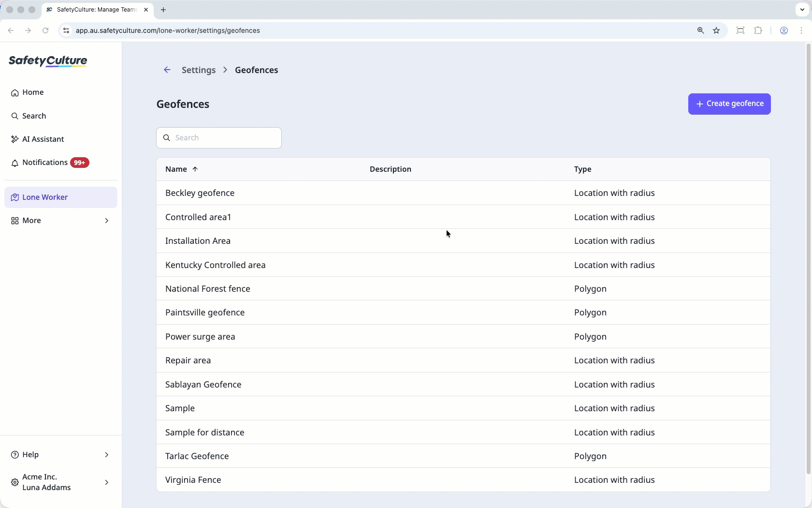Open the tab list dropdown chevron
This screenshot has height=508, width=812.
(x=802, y=10)
